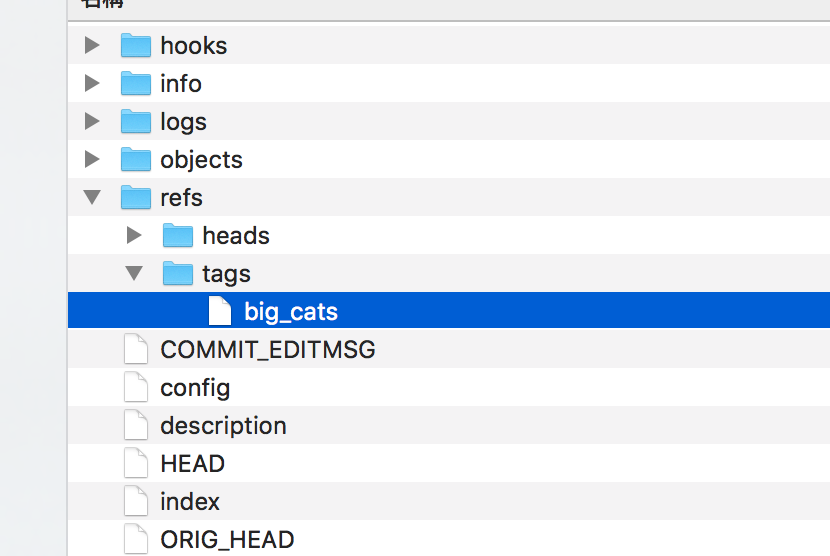Expand the hooks folder disclosure triangle
Image resolution: width=830 pixels, height=556 pixels.
coord(93,45)
